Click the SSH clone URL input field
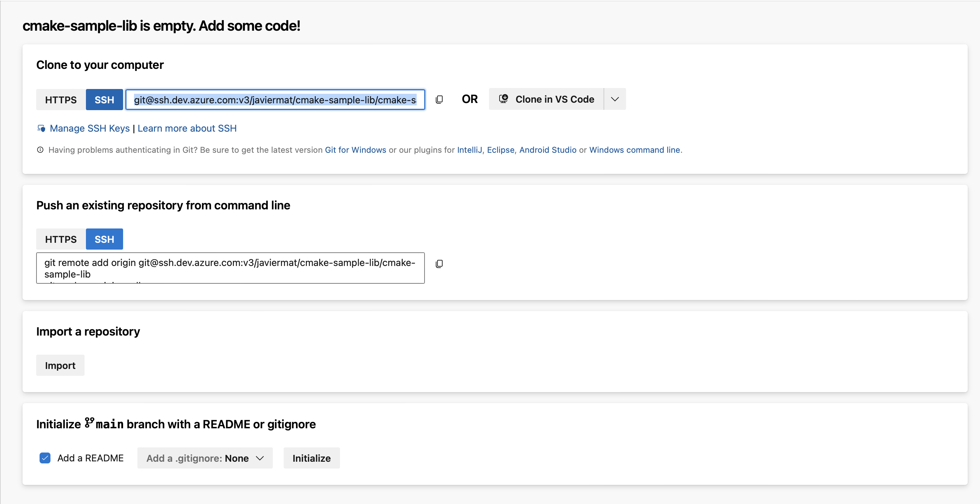This screenshot has width=980, height=504. pyautogui.click(x=275, y=100)
